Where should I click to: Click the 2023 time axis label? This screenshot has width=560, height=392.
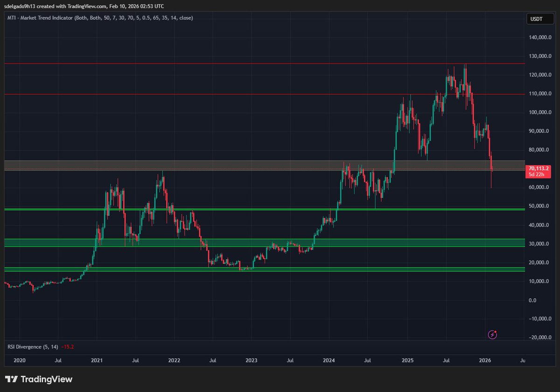251,360
